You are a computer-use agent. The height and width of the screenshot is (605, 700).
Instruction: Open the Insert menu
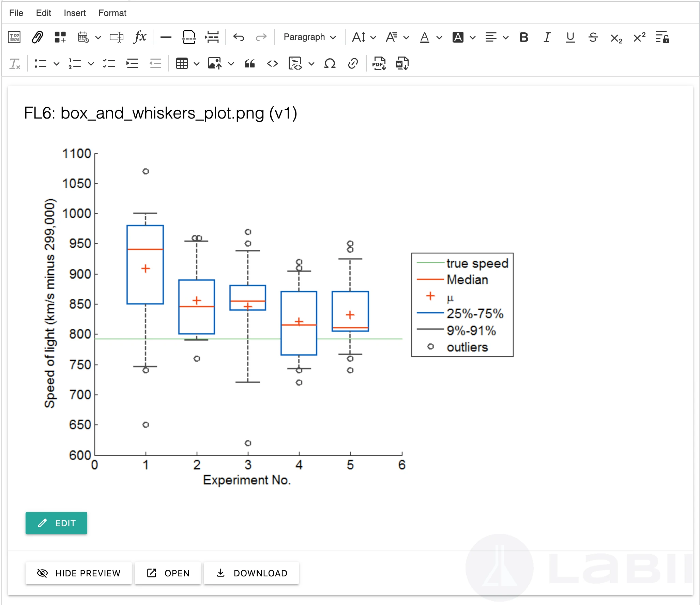pyautogui.click(x=75, y=13)
